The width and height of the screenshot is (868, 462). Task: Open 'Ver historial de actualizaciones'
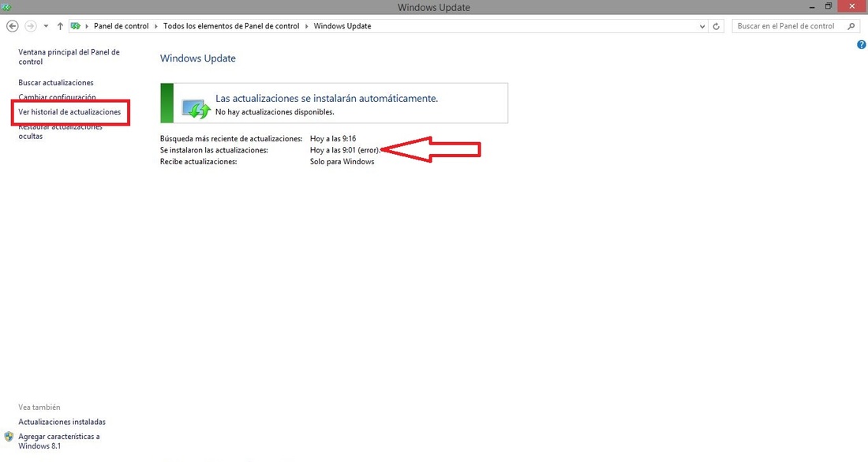click(69, 112)
